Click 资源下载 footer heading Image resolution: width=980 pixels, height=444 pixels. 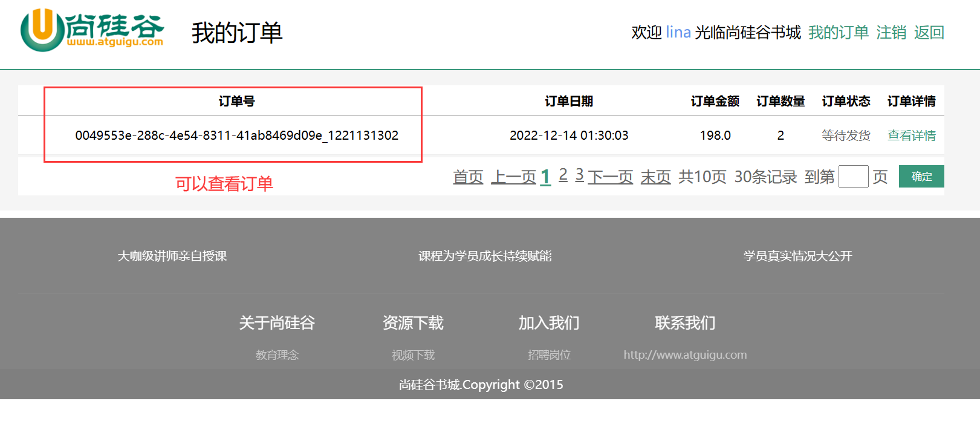click(x=413, y=322)
